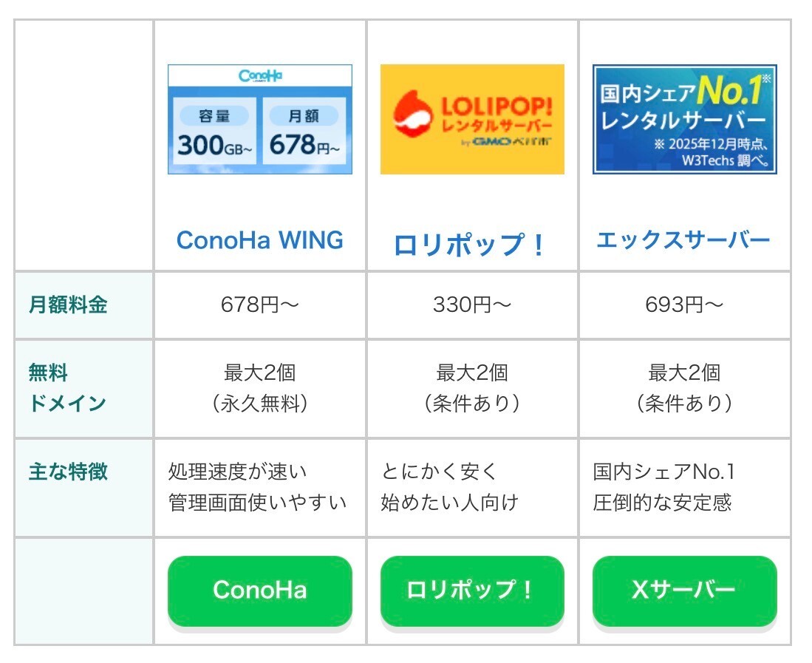This screenshot has width=812, height=663.
Task: Click the 国内シェアNo.1 feature text cell
Action: pos(685,487)
